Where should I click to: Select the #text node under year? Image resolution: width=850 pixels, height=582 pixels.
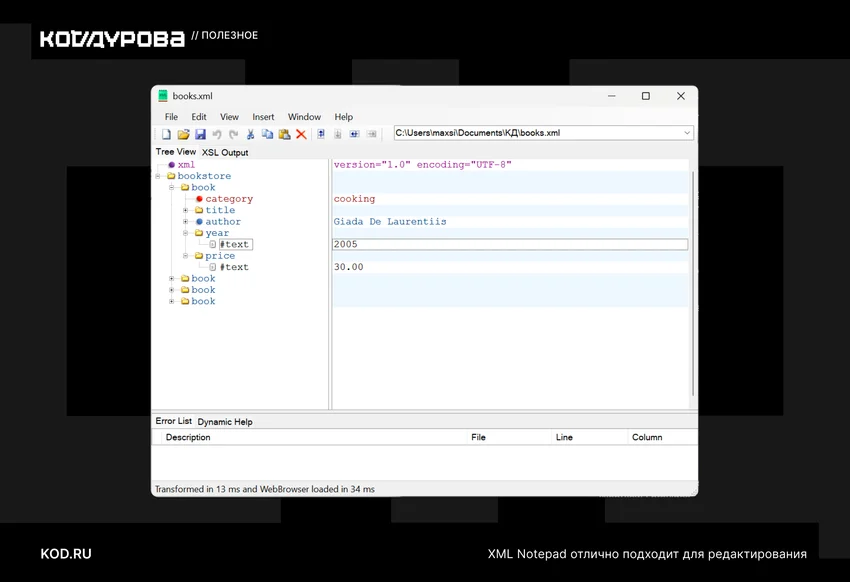coord(235,244)
